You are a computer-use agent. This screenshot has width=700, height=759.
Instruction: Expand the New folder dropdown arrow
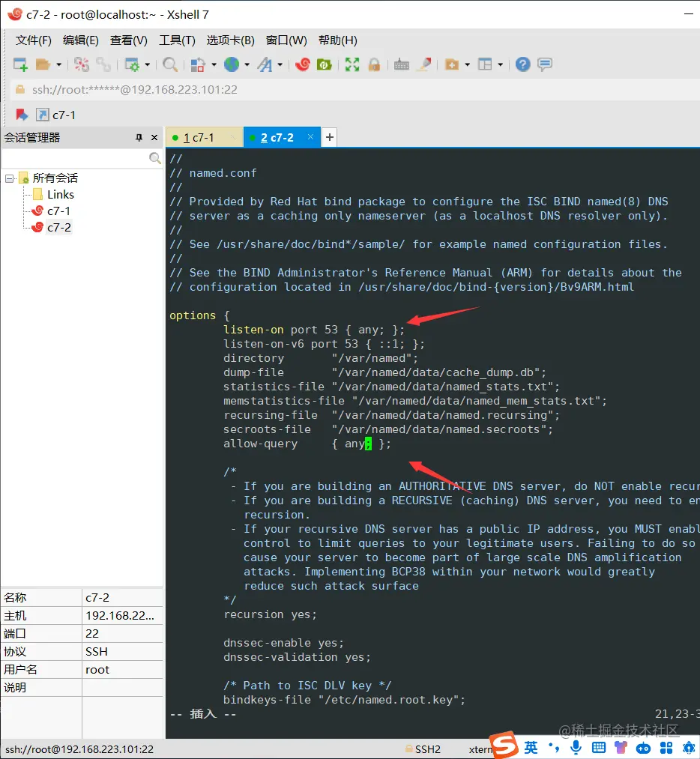point(467,64)
